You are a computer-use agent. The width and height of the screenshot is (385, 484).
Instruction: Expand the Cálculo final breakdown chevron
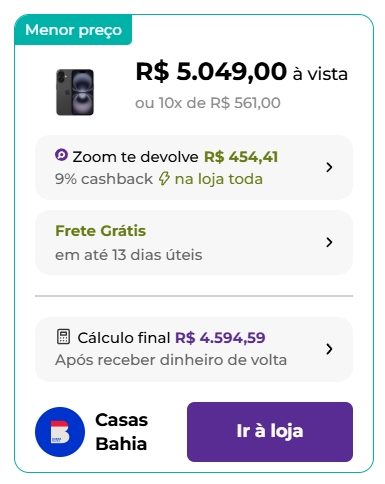pos(329,349)
